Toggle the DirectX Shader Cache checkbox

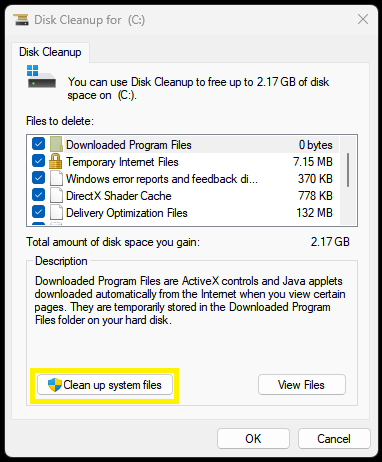(x=38, y=195)
